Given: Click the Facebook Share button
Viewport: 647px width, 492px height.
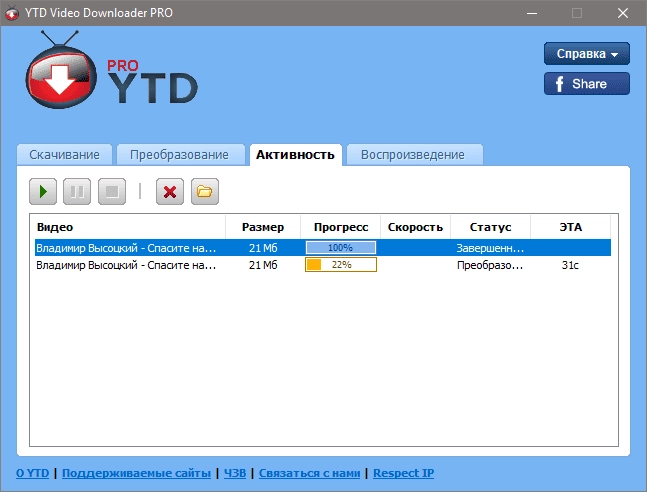Looking at the screenshot, I should click(x=587, y=84).
